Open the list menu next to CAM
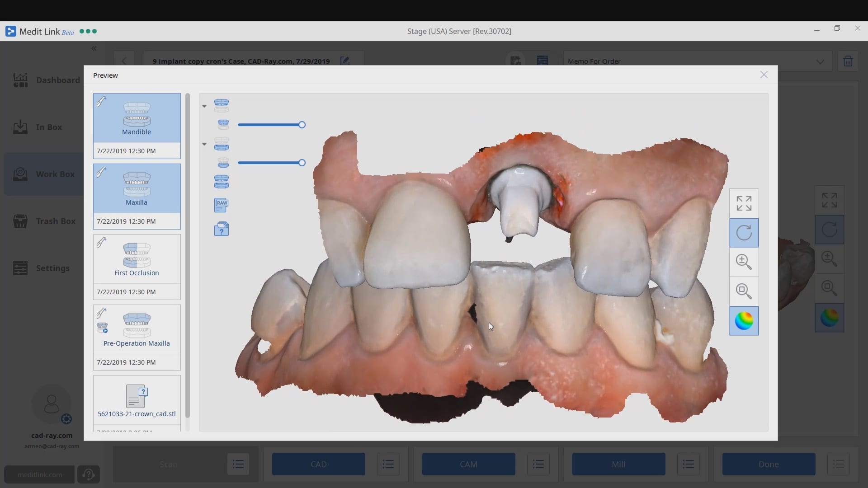 pyautogui.click(x=538, y=464)
